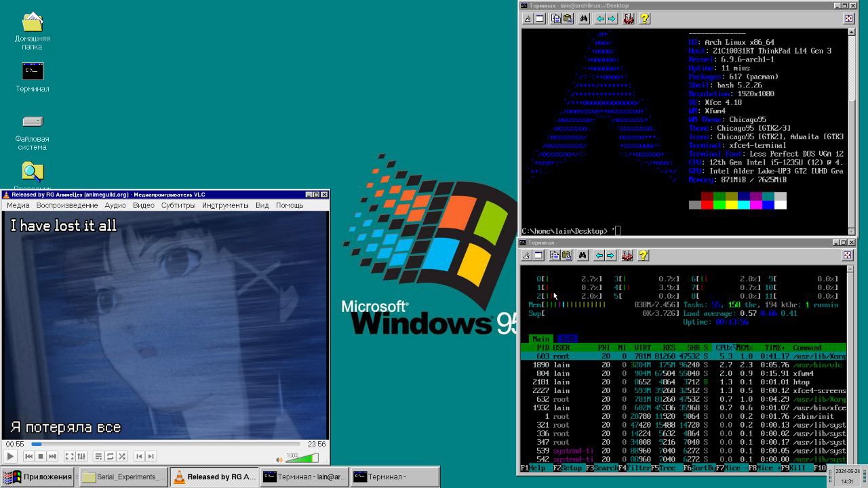This screenshot has width=868, height=488.
Task: Click binoculars Search icon in top terminal
Action: (583, 19)
